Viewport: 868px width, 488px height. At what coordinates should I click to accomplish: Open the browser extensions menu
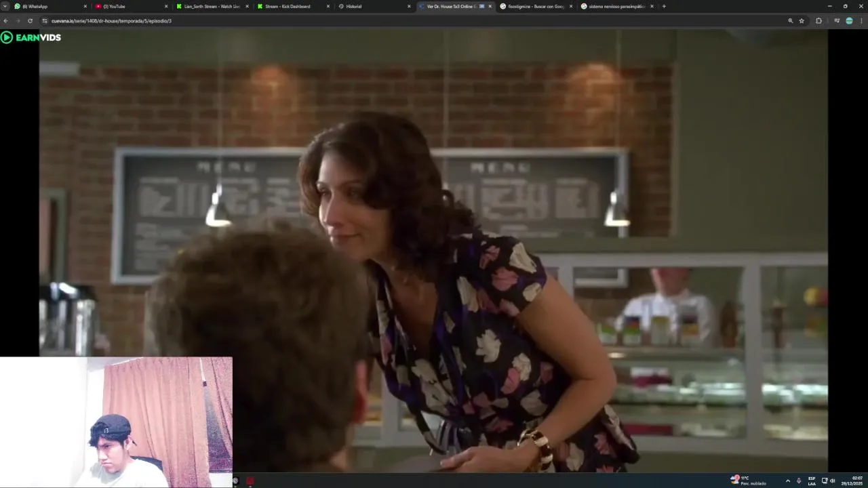coord(818,21)
